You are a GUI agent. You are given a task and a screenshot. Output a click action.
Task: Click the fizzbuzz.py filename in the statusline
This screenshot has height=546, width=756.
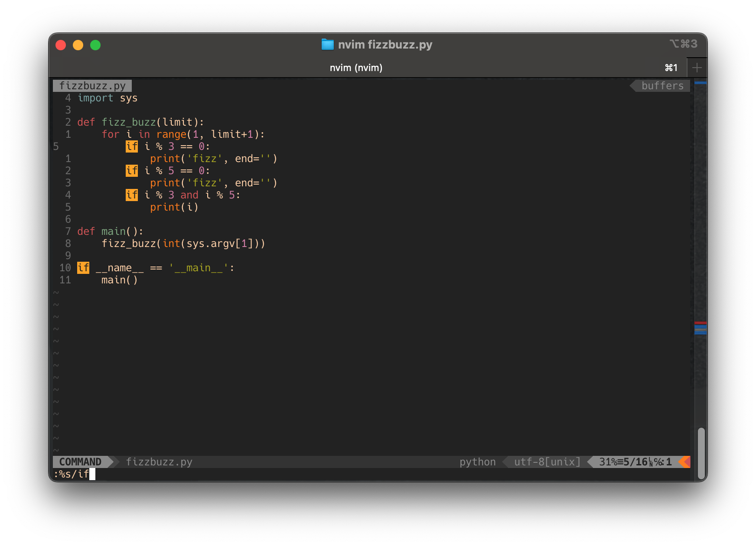pyautogui.click(x=159, y=462)
